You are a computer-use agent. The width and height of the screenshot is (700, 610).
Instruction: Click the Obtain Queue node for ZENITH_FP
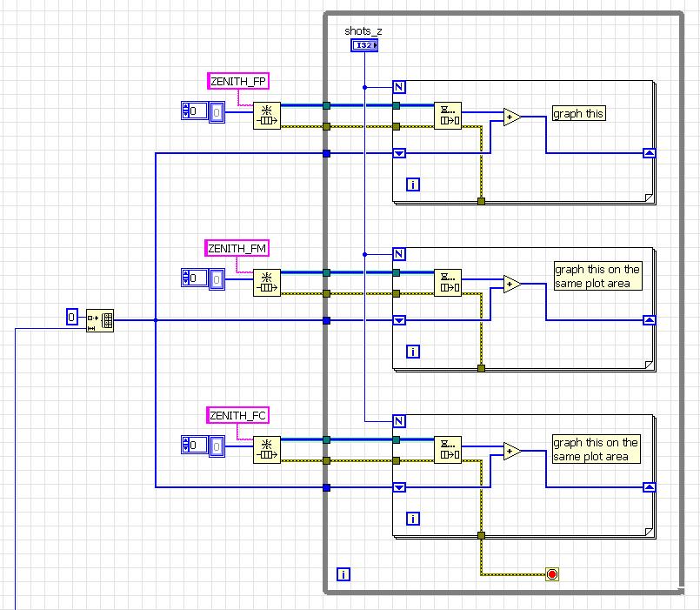pos(267,116)
